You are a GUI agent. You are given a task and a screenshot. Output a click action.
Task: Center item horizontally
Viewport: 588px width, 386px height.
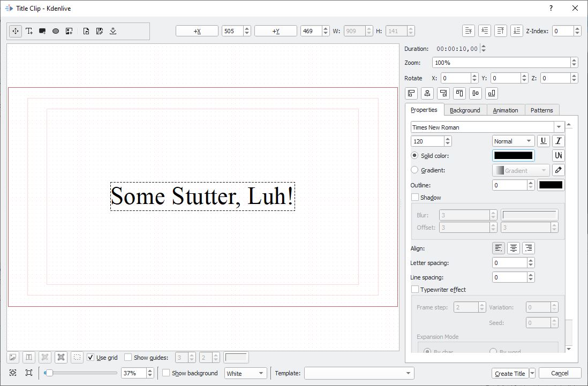click(x=427, y=93)
